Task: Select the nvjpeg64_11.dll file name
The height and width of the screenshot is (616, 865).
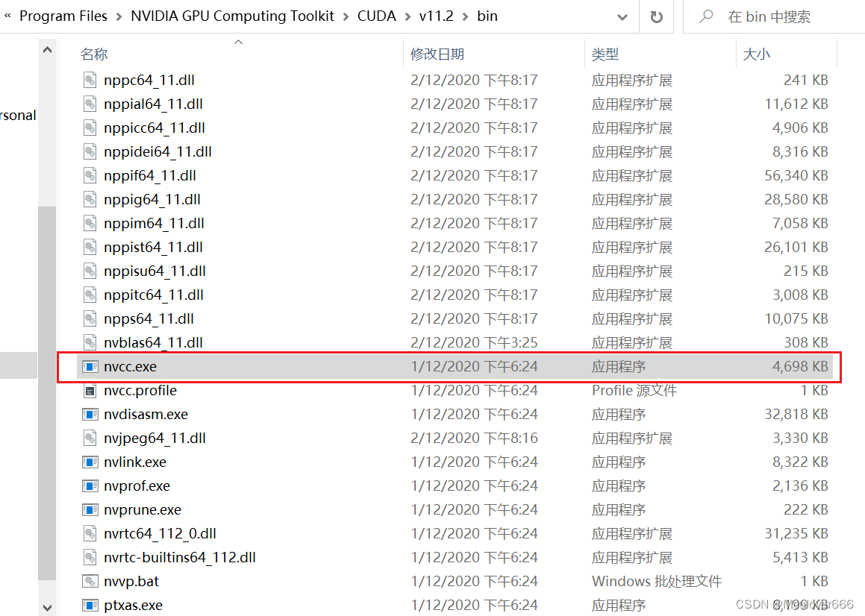Action: pos(154,439)
